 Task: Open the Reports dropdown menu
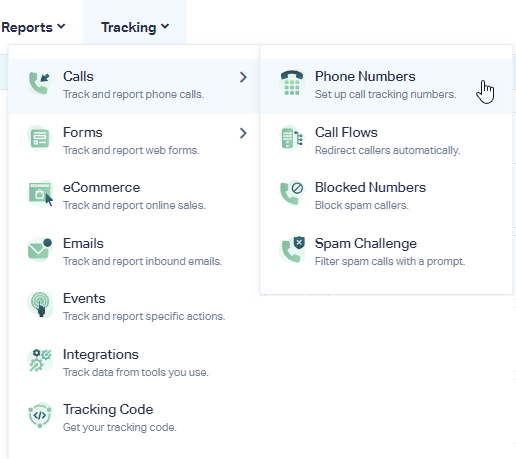33,27
